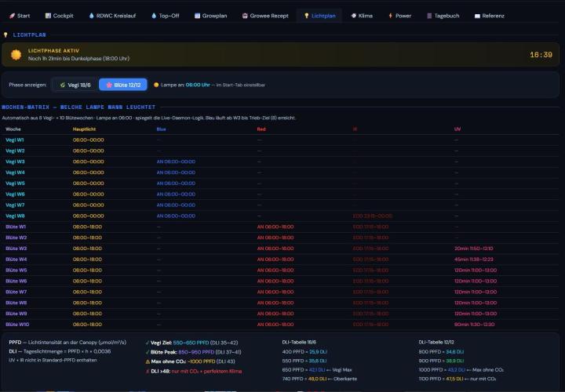Select the Blüte W10 row label

(x=17, y=325)
